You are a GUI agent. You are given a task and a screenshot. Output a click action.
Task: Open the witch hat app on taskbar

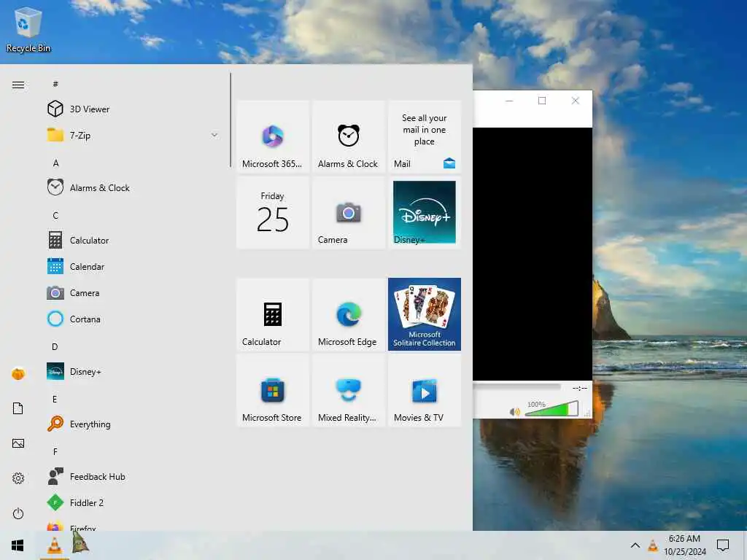click(x=80, y=543)
